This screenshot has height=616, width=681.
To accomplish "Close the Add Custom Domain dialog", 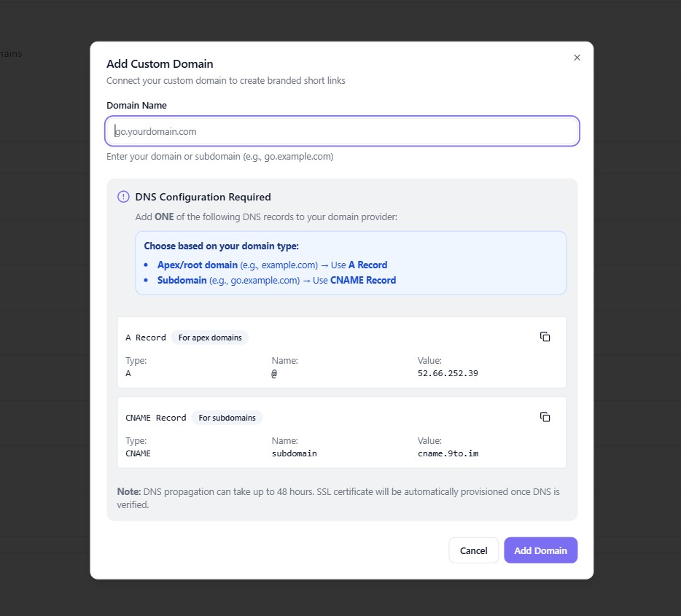I will tap(577, 58).
